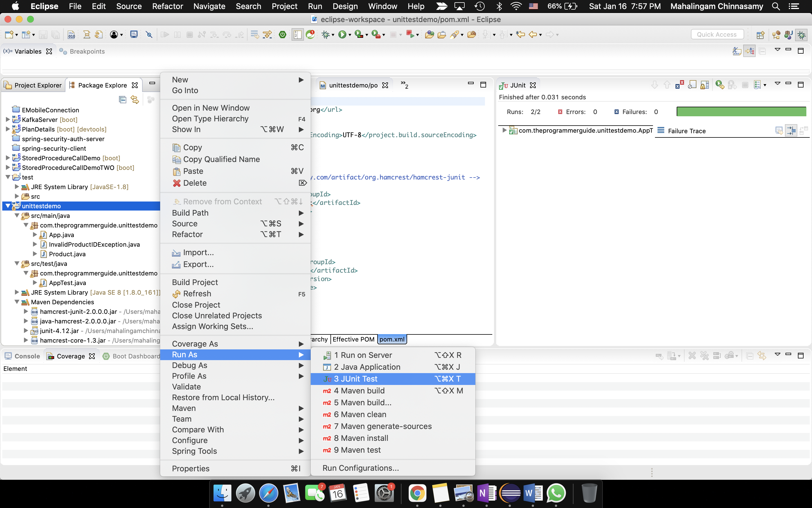The height and width of the screenshot is (508, 812).
Task: Click the green Run button in toolbar
Action: click(342, 35)
